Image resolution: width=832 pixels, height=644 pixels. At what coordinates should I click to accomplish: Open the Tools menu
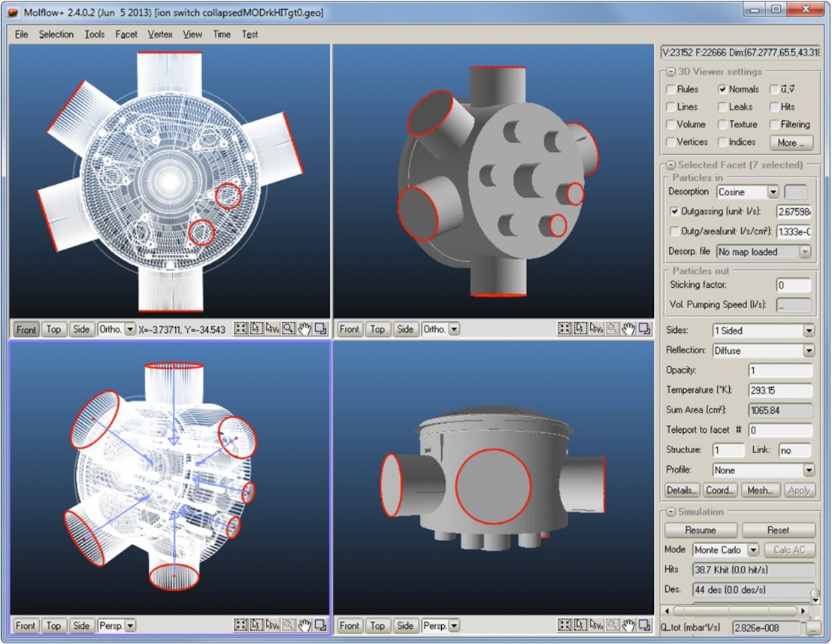click(95, 35)
